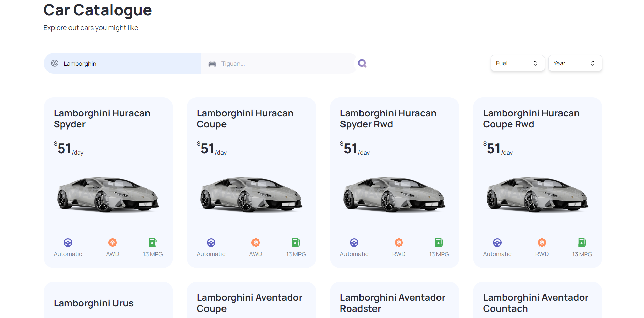Image resolution: width=644 pixels, height=318 pixels.
Task: Open the Year filter dropdown
Action: click(575, 63)
